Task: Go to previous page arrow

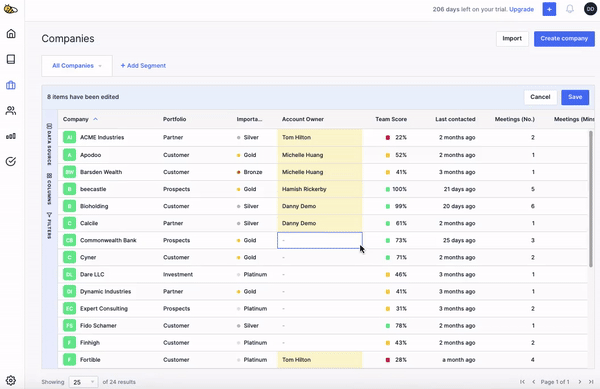Action: click(534, 382)
